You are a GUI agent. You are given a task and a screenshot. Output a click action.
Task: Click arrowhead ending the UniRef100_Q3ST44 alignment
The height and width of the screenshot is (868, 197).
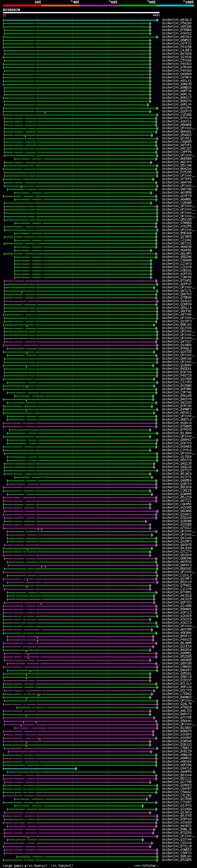[x=143, y=839]
